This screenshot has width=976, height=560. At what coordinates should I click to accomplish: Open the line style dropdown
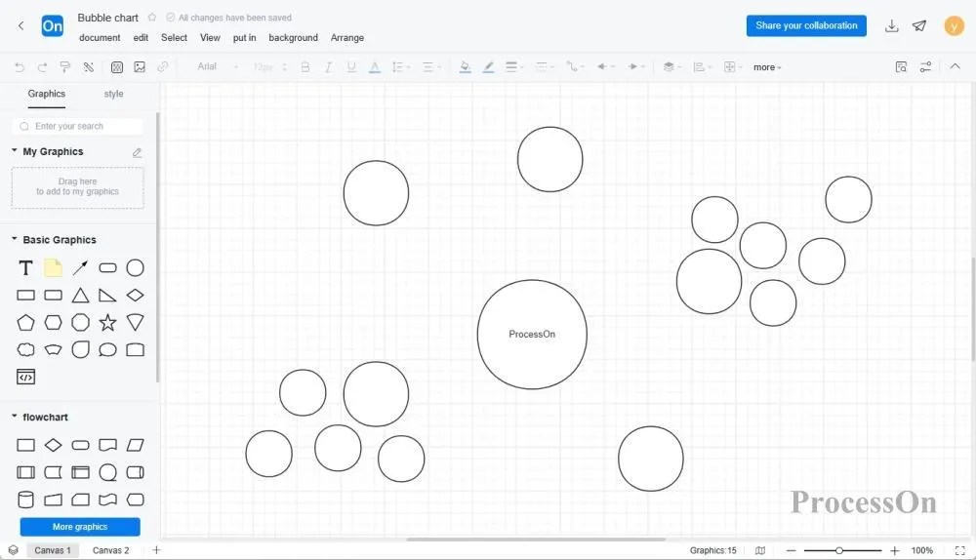coord(544,67)
